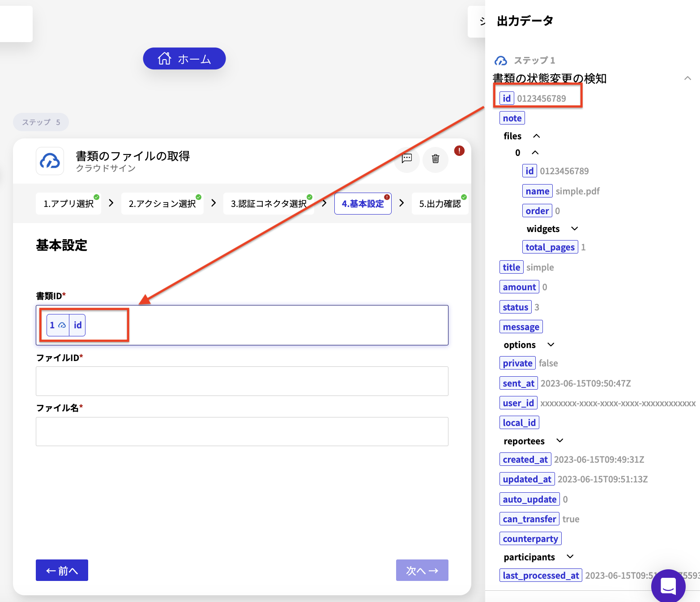
Task: Click the 書類ID input field
Action: tap(242, 325)
